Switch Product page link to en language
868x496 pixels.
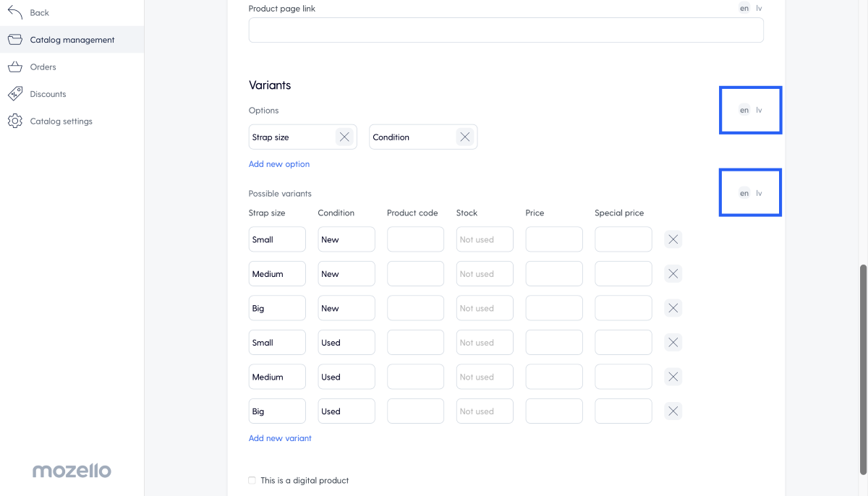(x=744, y=9)
